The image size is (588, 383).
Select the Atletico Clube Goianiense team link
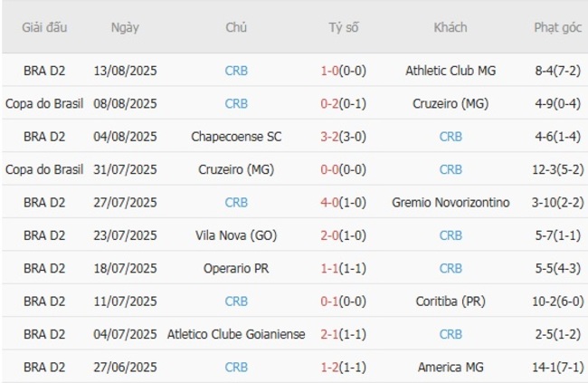pos(236,334)
